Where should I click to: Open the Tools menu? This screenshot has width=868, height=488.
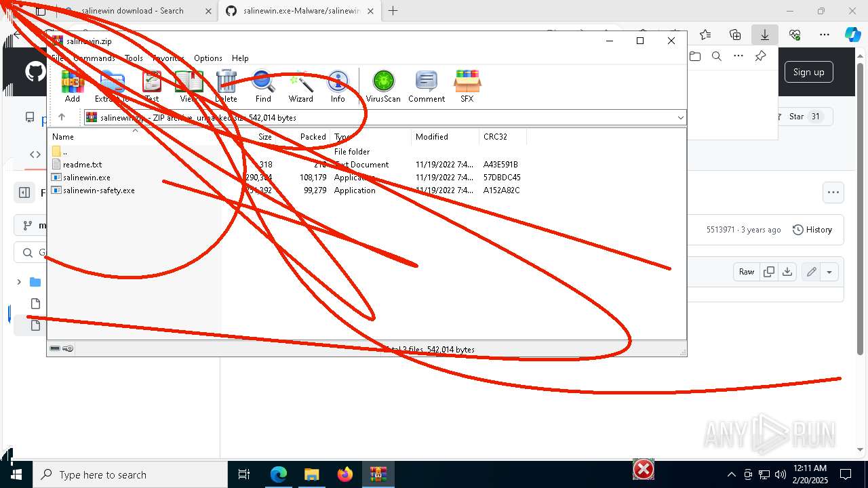pos(134,58)
